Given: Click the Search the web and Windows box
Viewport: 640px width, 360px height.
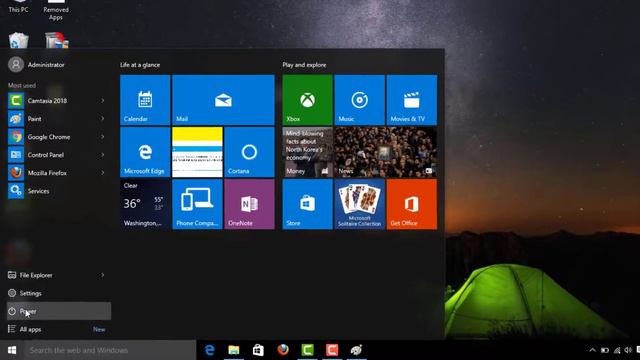Looking at the screenshot, I should (110, 350).
